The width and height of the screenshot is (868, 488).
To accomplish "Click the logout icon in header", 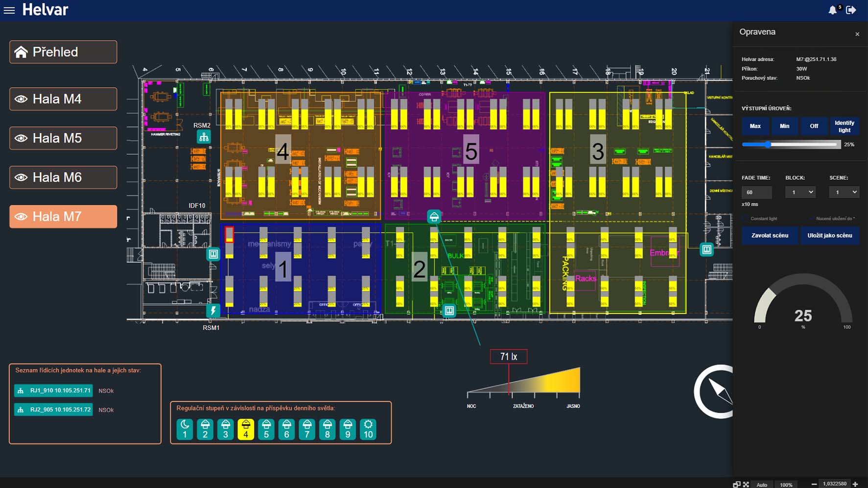I will pos(851,10).
